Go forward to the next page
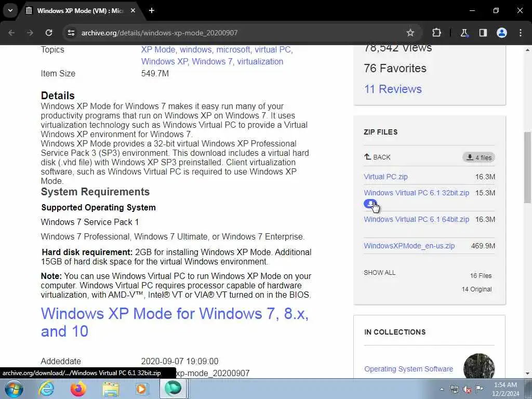532x399 pixels. click(30, 33)
